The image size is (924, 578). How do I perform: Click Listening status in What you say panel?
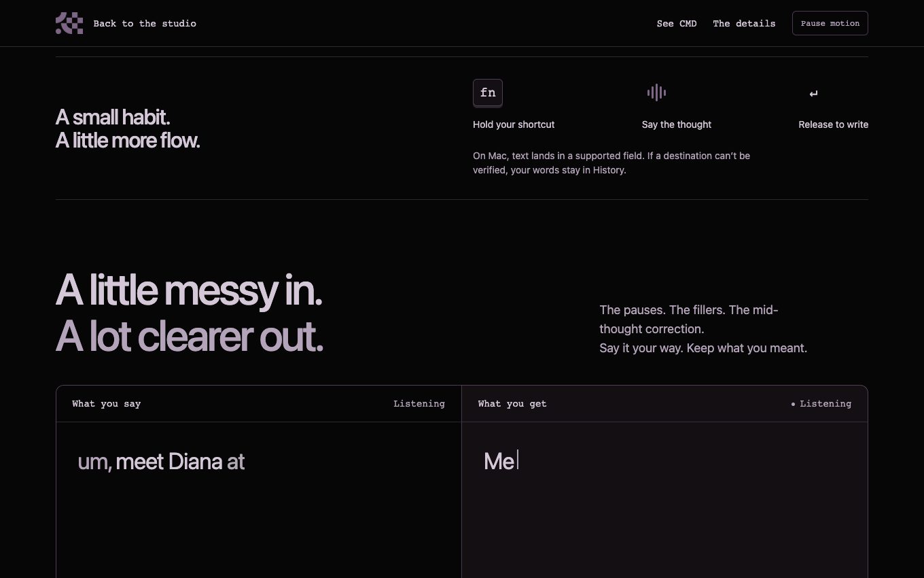419,404
